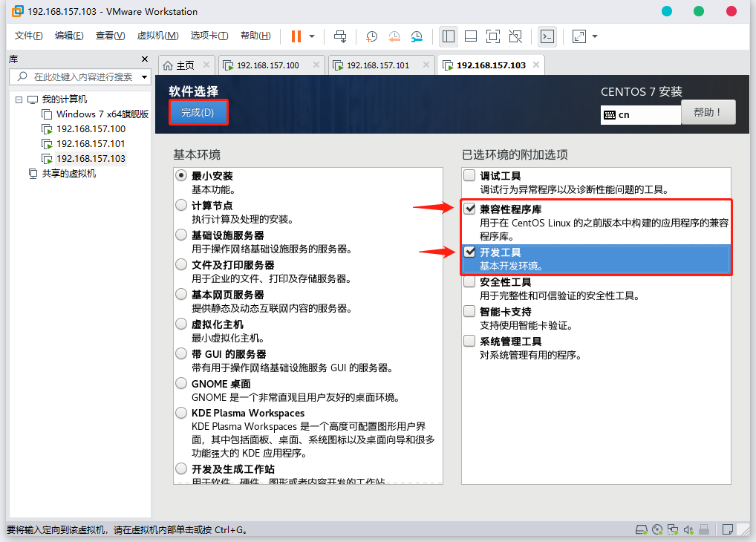
Task: Collapse the 我的计算机 tree node
Action: pyautogui.click(x=19, y=99)
